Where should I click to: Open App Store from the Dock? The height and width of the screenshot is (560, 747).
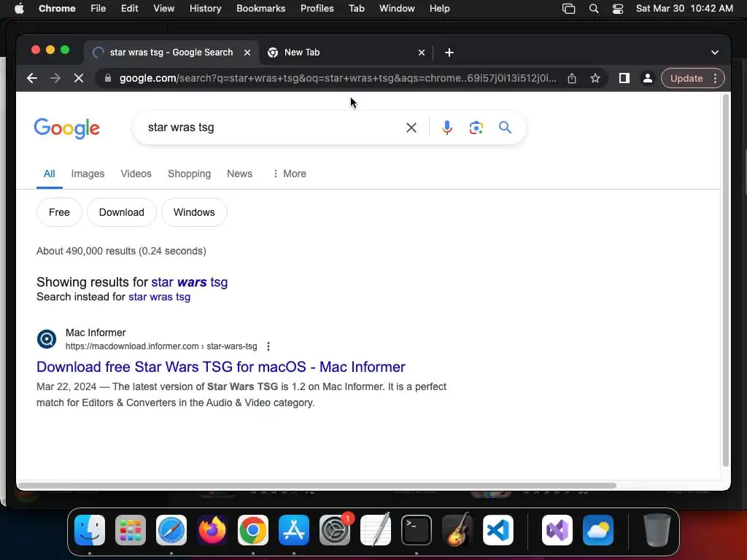[294, 530]
